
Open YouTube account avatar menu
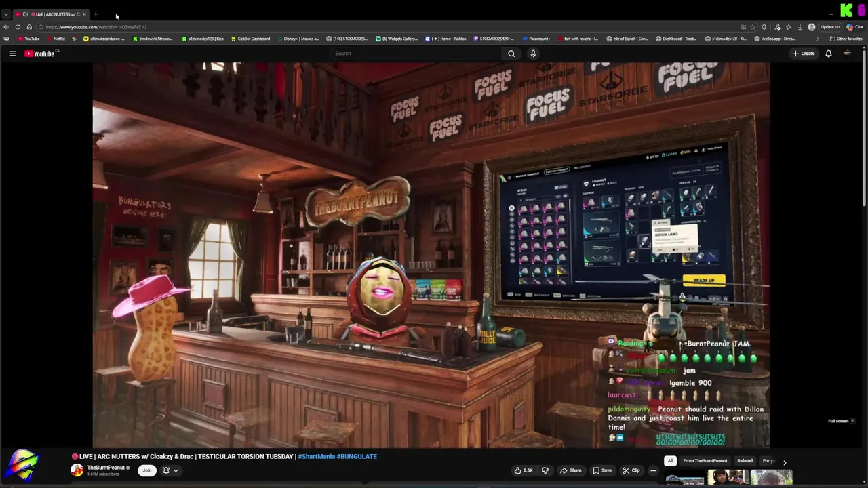(x=847, y=54)
